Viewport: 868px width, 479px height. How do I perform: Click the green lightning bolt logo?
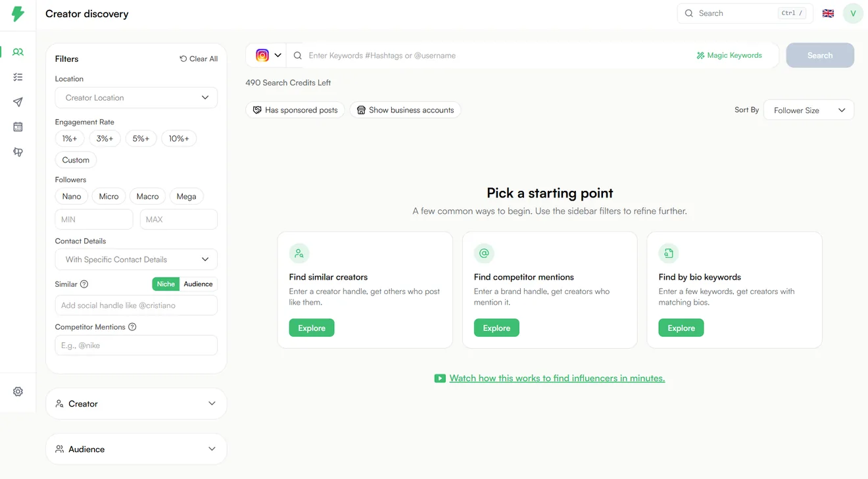click(18, 14)
